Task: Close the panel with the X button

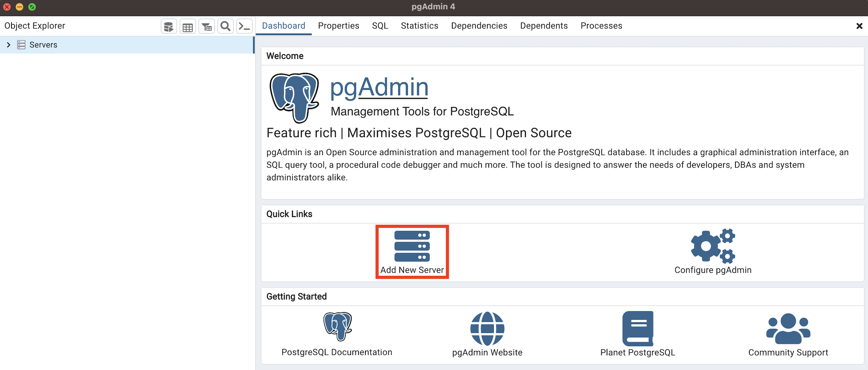Action: pos(859,26)
